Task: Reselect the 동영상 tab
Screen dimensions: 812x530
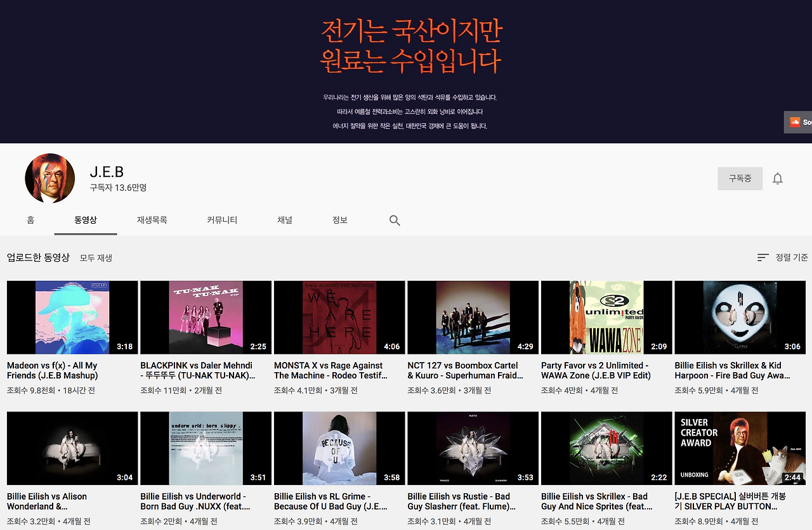Action: (x=85, y=220)
